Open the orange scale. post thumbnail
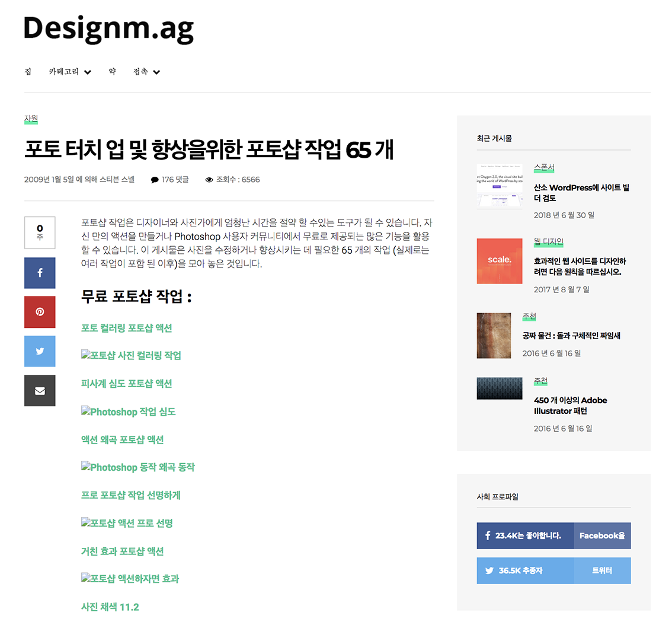 500,262
